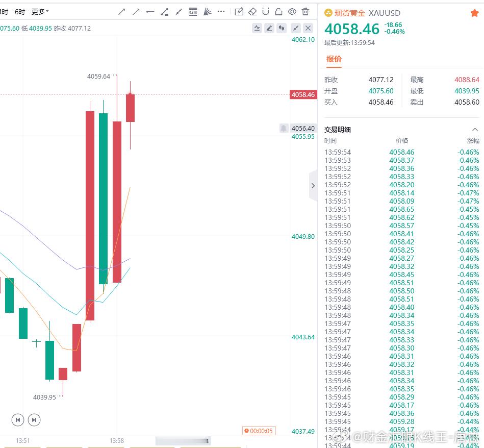Delete all drawings with trash icon
Image resolution: width=484 pixels, height=448 pixels.
point(305,11)
